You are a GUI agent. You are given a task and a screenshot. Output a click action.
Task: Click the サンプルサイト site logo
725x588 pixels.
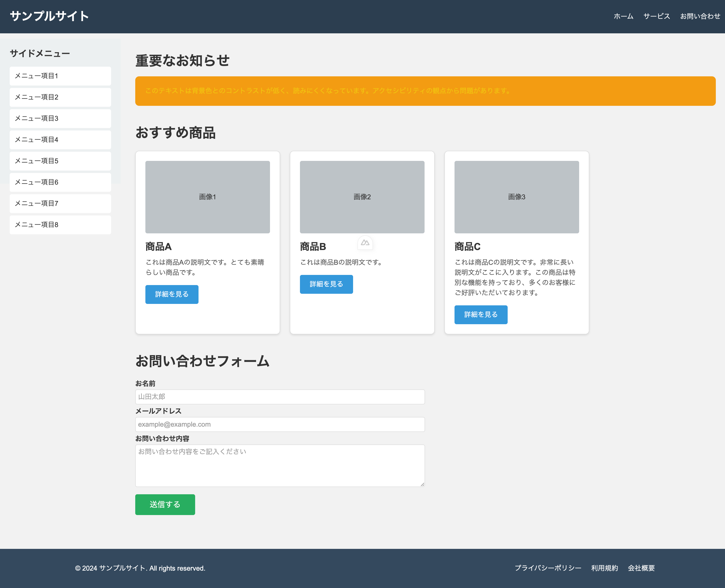pyautogui.click(x=49, y=15)
